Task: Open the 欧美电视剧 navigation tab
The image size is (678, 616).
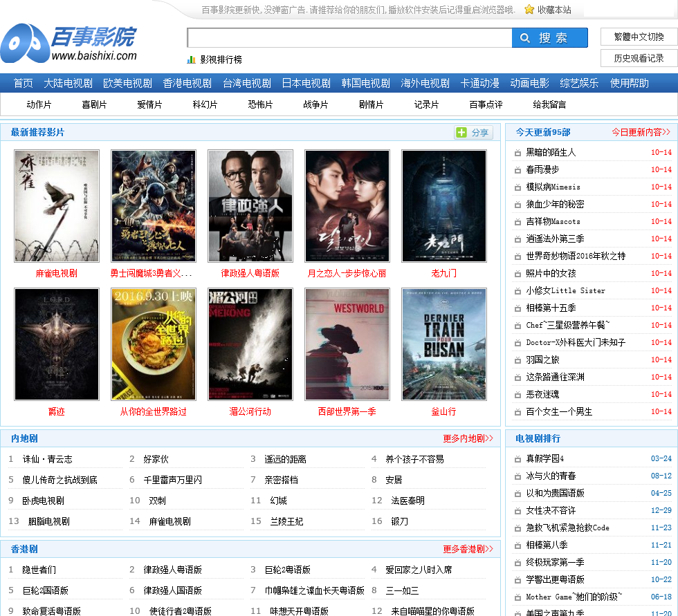Action: (x=127, y=83)
